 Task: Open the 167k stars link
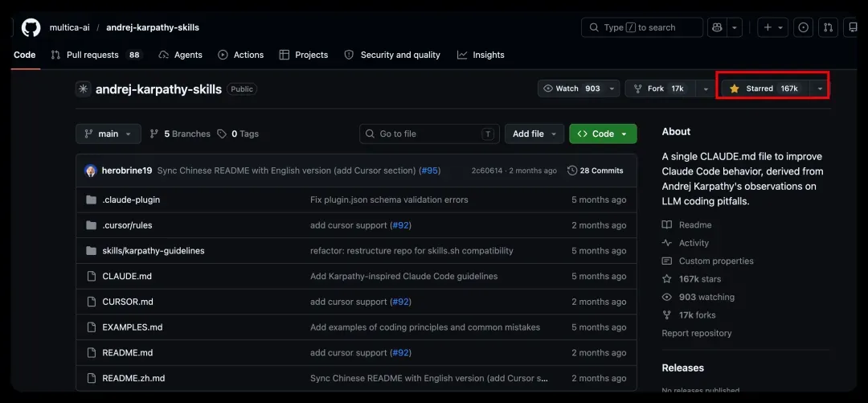(691, 279)
